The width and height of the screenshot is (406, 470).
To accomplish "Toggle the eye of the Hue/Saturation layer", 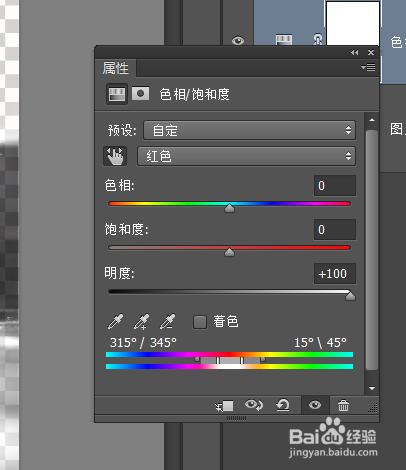I will point(238,41).
